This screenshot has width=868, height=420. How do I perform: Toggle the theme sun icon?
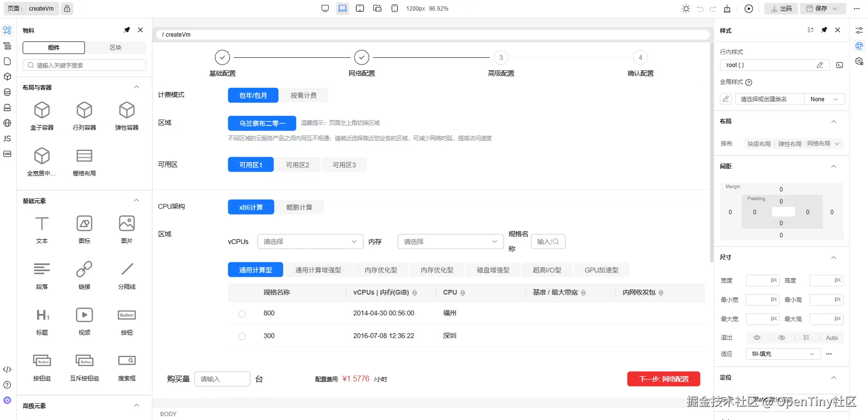[686, 9]
